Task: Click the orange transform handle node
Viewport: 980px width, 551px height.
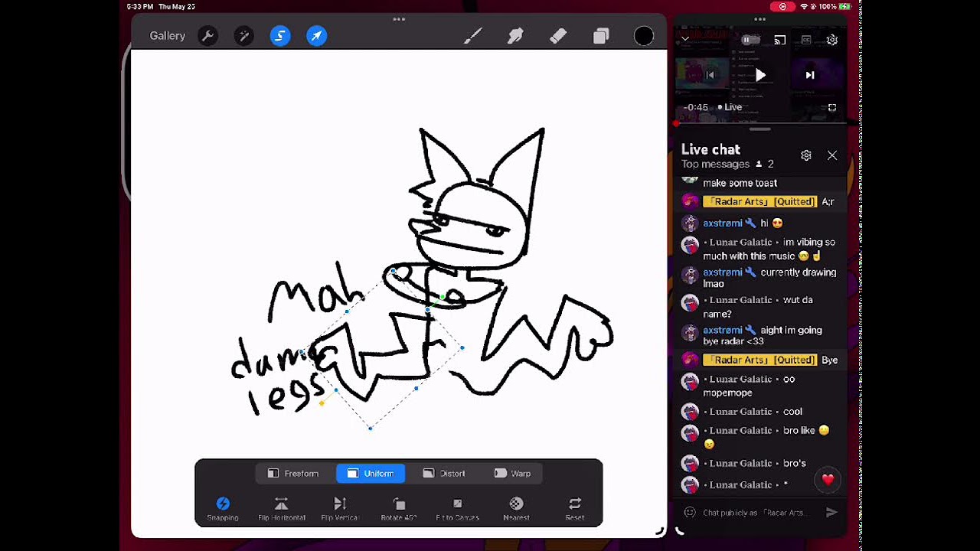Action: coord(322,403)
